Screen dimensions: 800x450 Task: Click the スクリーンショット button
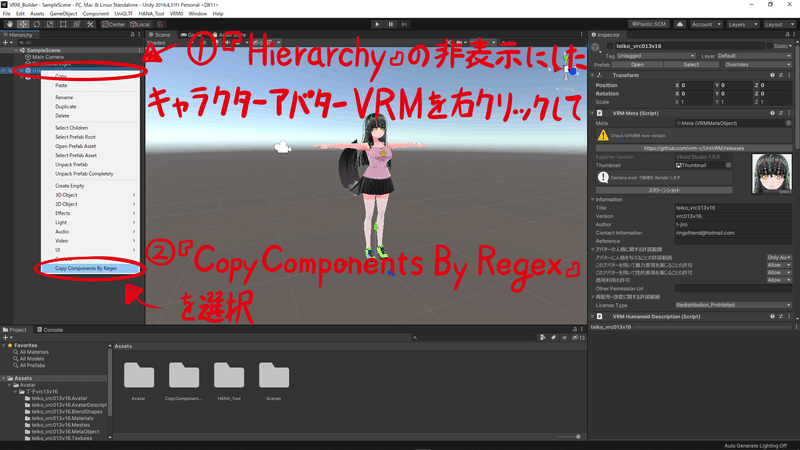pyautogui.click(x=664, y=190)
